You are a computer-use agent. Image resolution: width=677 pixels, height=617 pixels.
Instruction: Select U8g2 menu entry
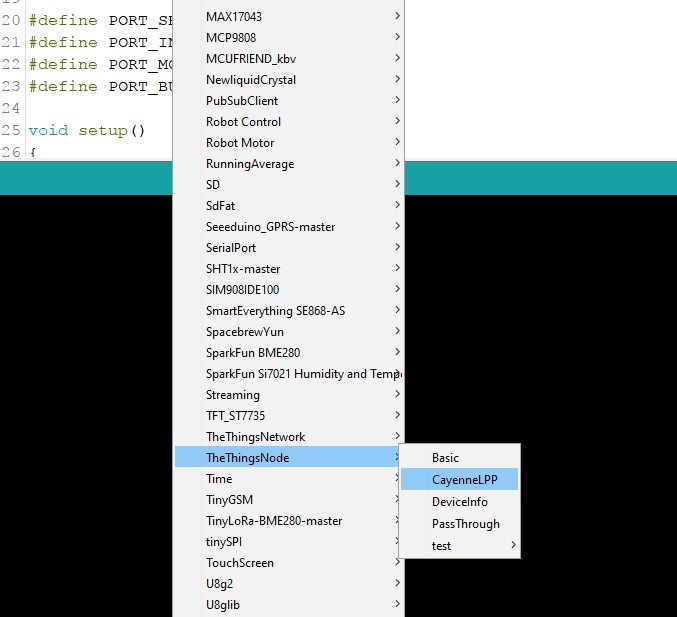288,584
